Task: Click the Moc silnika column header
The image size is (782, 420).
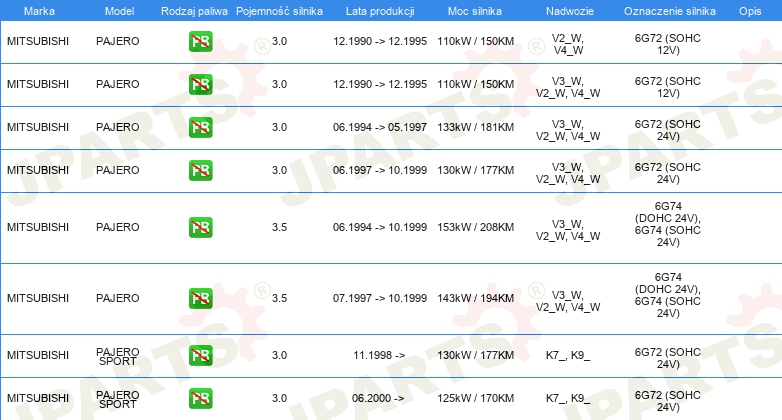Action: pyautogui.click(x=475, y=11)
